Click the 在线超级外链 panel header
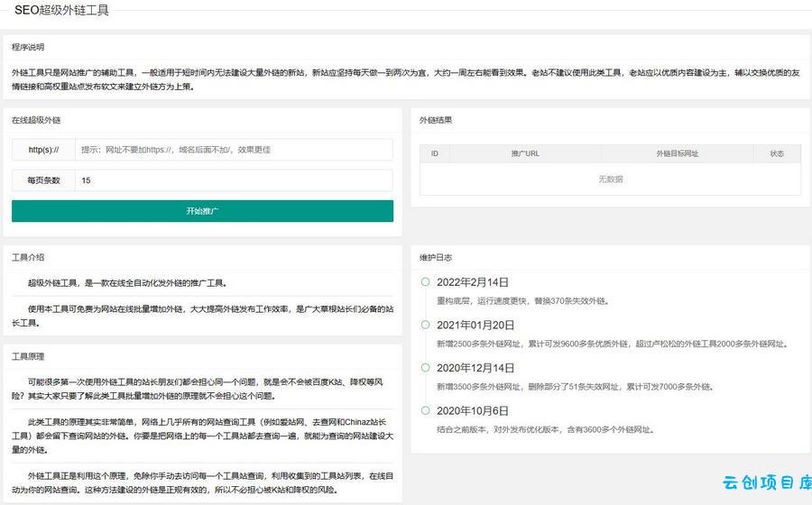Image resolution: width=812 pixels, height=505 pixels. pos(36,120)
